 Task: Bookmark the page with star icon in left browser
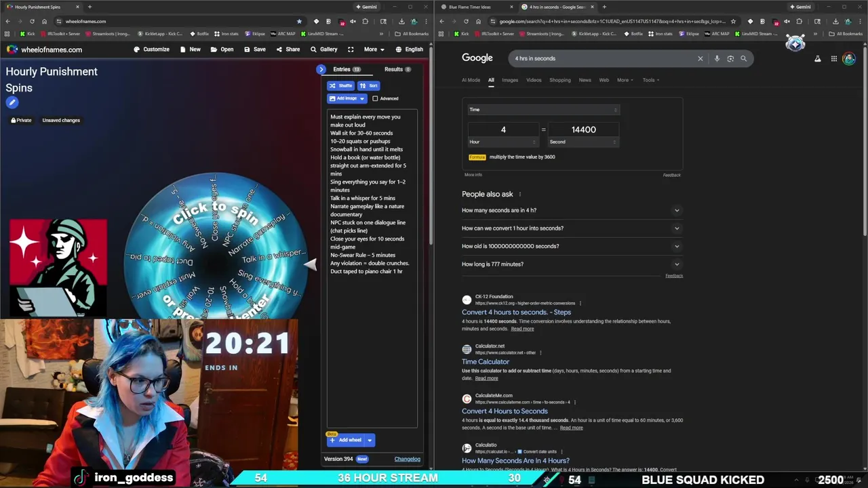point(299,21)
